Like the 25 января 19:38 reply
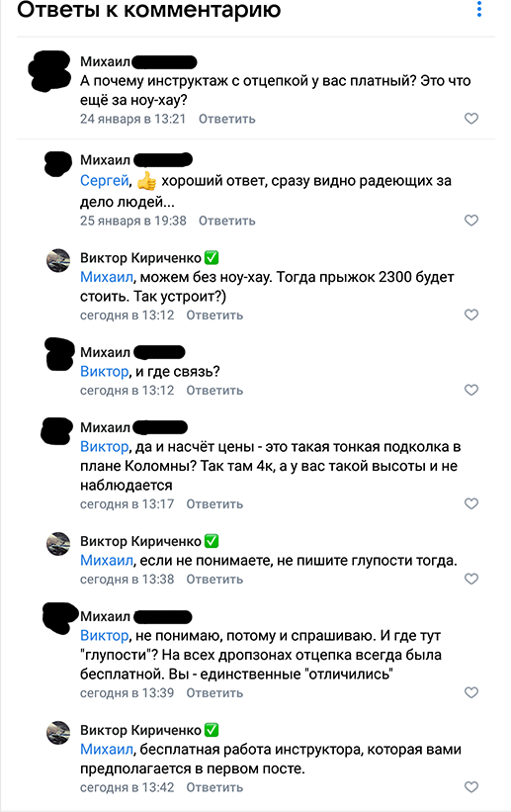This screenshot has height=812, width=511. coord(471,221)
